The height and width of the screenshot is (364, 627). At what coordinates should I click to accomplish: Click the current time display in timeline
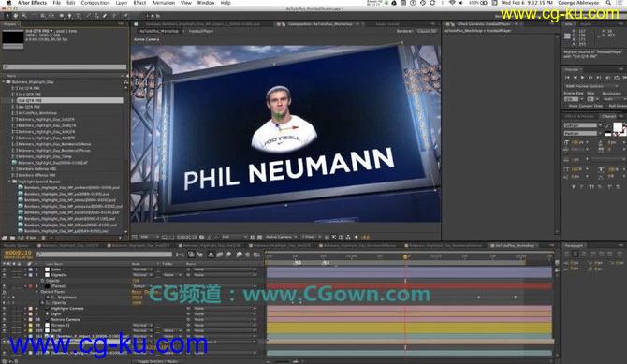click(18, 254)
